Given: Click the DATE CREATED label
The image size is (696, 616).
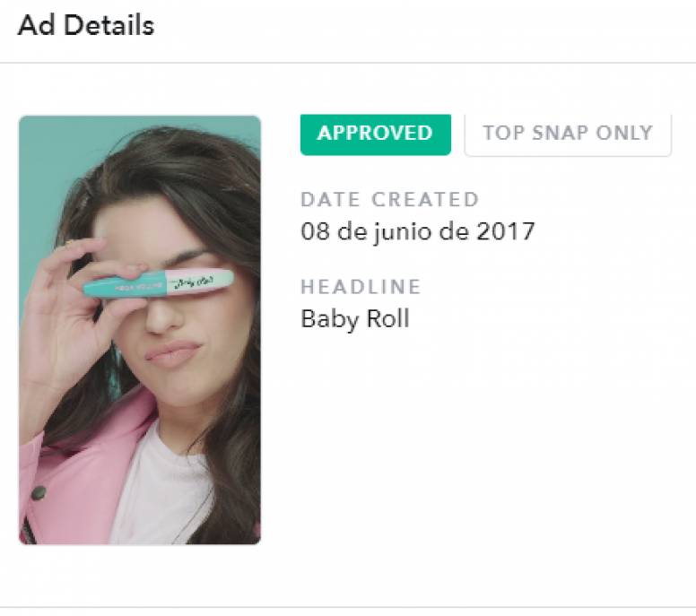Looking at the screenshot, I should point(389,199).
